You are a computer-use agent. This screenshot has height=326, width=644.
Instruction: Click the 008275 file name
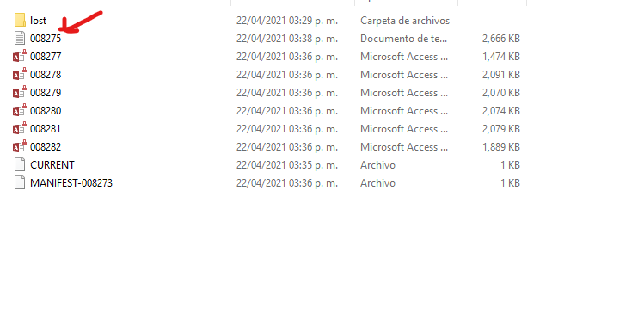[46, 39]
